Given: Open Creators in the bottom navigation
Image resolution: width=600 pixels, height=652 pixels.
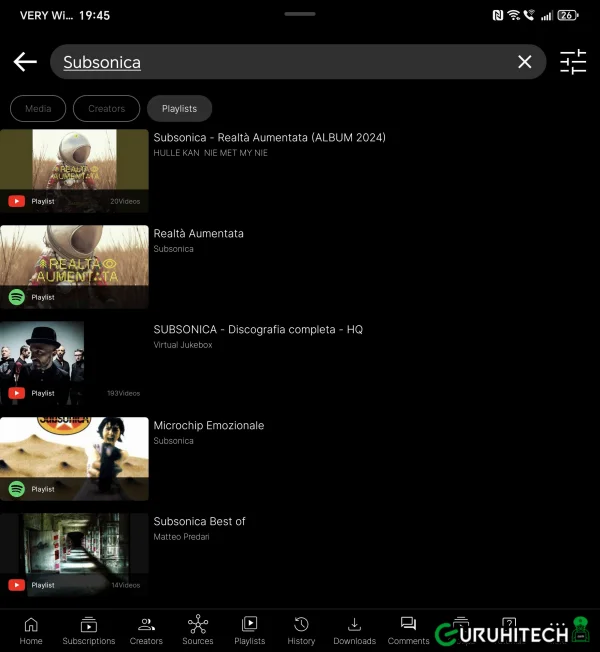Looking at the screenshot, I should coord(146,630).
